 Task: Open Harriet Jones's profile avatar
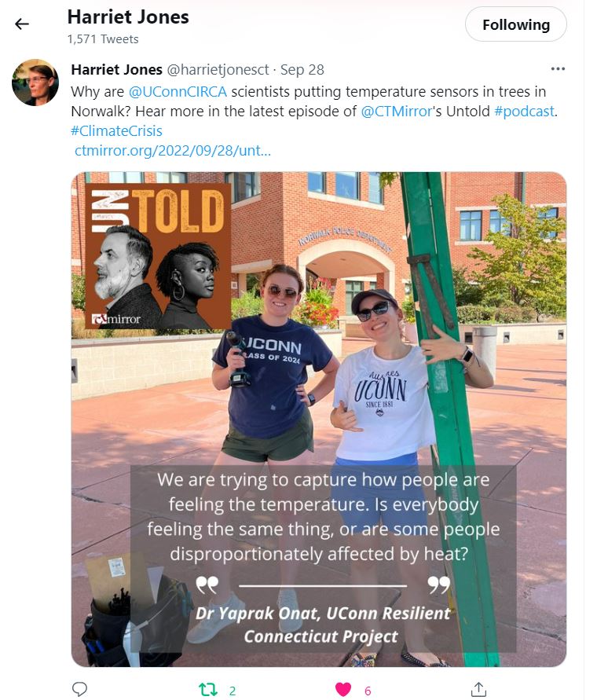tap(35, 82)
